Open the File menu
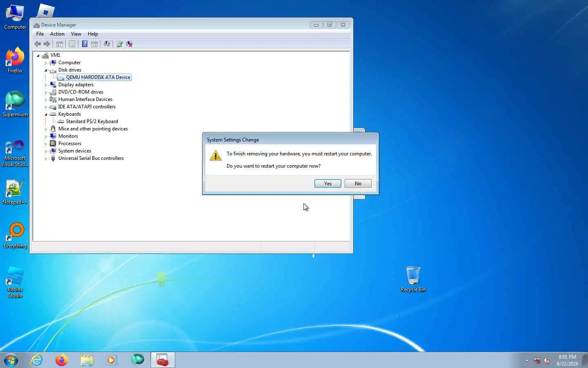The width and height of the screenshot is (588, 368). point(40,34)
